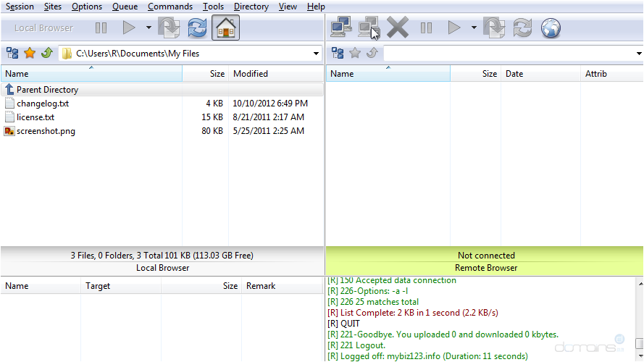Click the globe icon in remote toolbar
The image size is (644, 362).
coord(551,28)
